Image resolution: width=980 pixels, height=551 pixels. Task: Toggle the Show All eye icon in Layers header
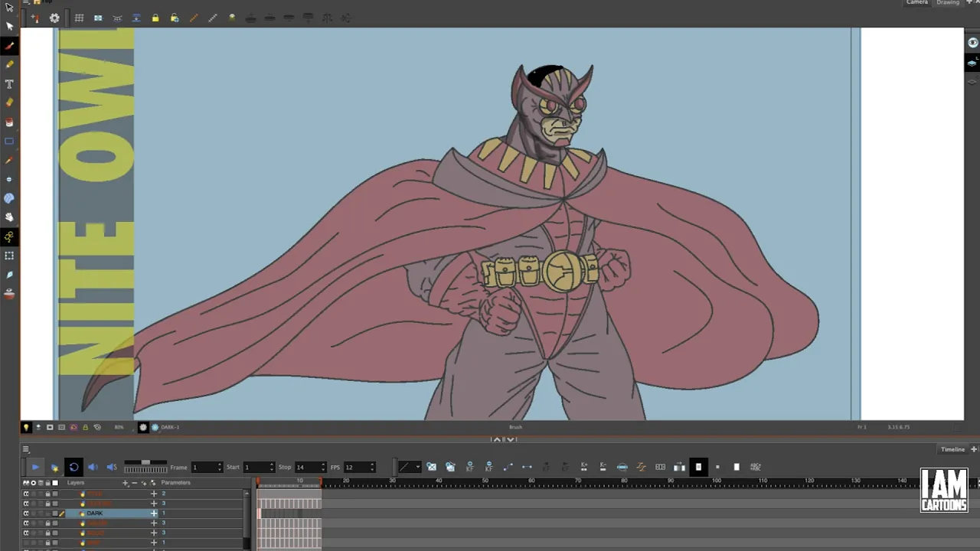click(x=25, y=483)
